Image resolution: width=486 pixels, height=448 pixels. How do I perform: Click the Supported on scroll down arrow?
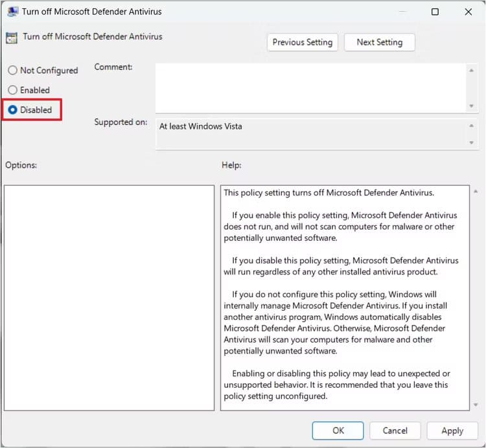click(x=471, y=142)
